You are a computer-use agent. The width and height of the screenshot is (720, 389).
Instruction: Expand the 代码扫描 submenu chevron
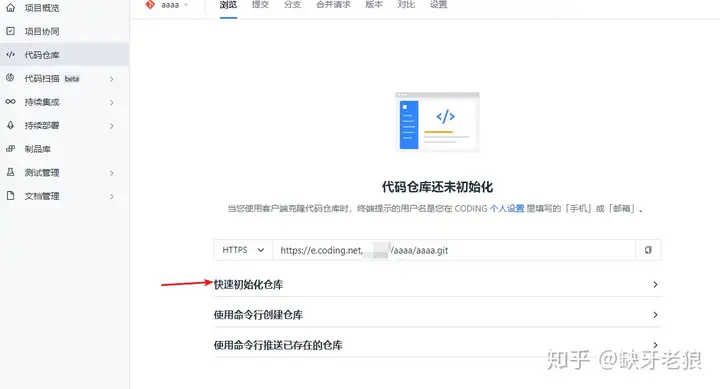point(112,79)
